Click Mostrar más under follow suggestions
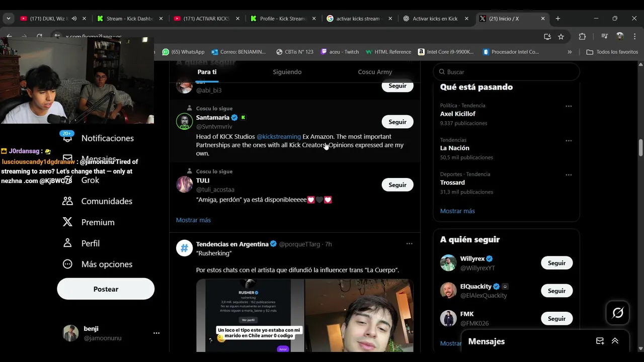This screenshot has height=362, width=644. (x=193, y=220)
